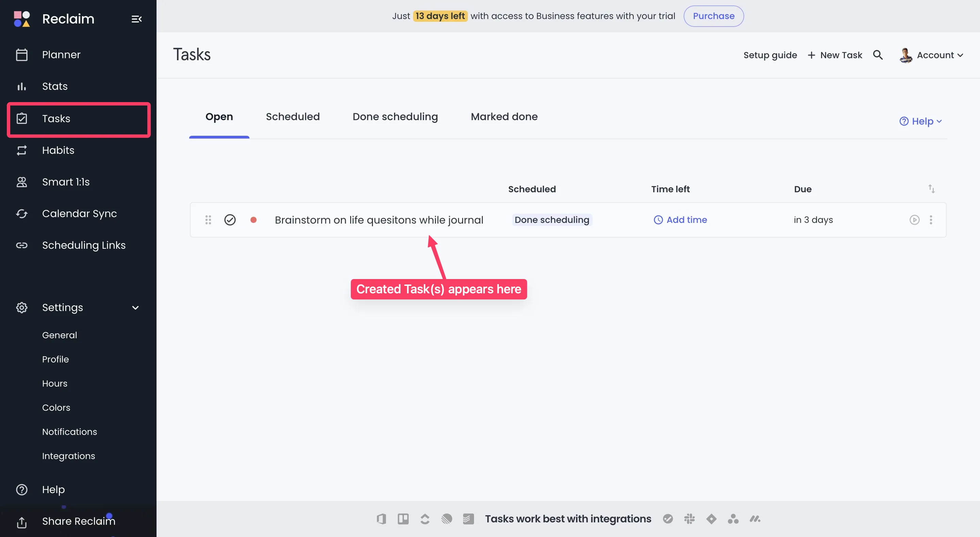
Task: Expand the Help dropdown above the task list
Action: (921, 121)
